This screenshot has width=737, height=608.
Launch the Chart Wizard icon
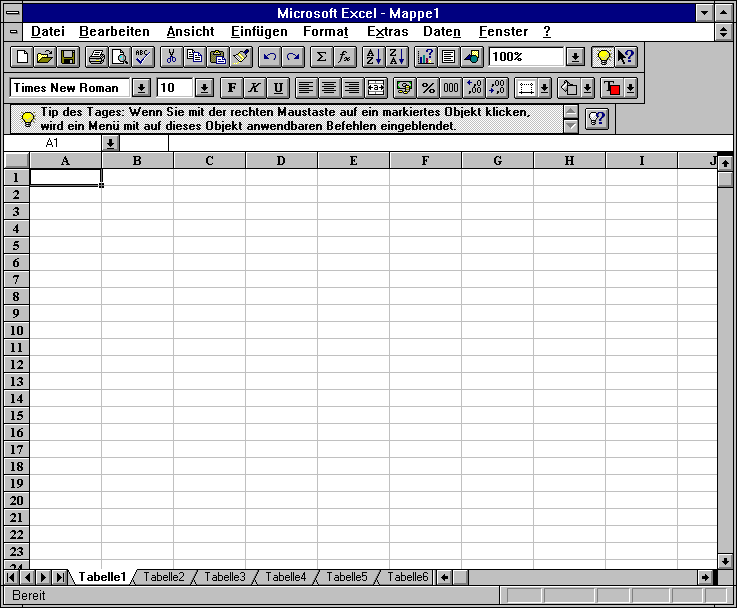425,57
